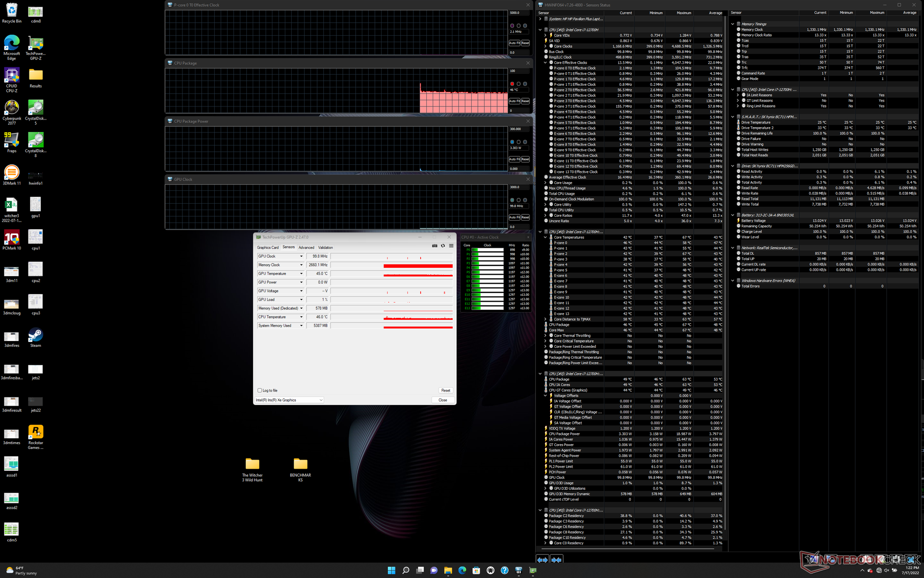The width and height of the screenshot is (924, 578).
Task: Click the 5000.0 maximum field in P-core graph
Action: [518, 13]
